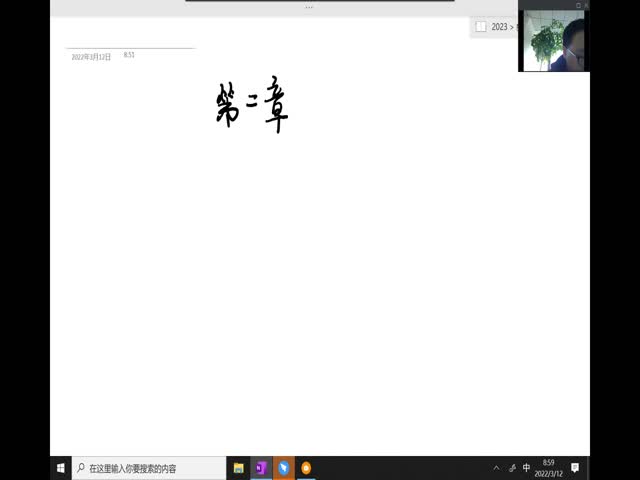Open the notification action center

point(575,468)
